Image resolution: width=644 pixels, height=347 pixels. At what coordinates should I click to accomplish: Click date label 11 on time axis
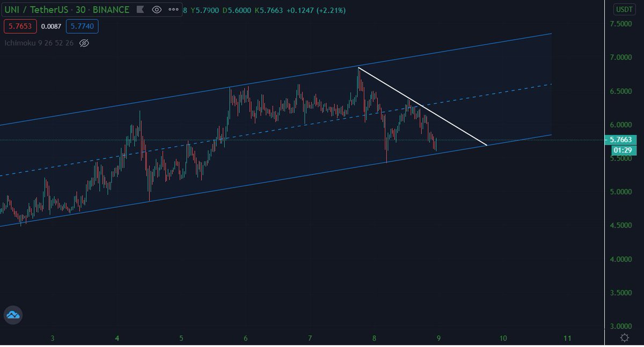567,338
